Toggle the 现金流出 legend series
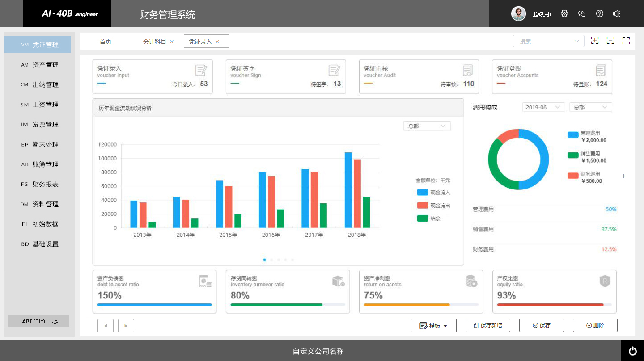The height and width of the screenshot is (361, 644). tap(433, 206)
